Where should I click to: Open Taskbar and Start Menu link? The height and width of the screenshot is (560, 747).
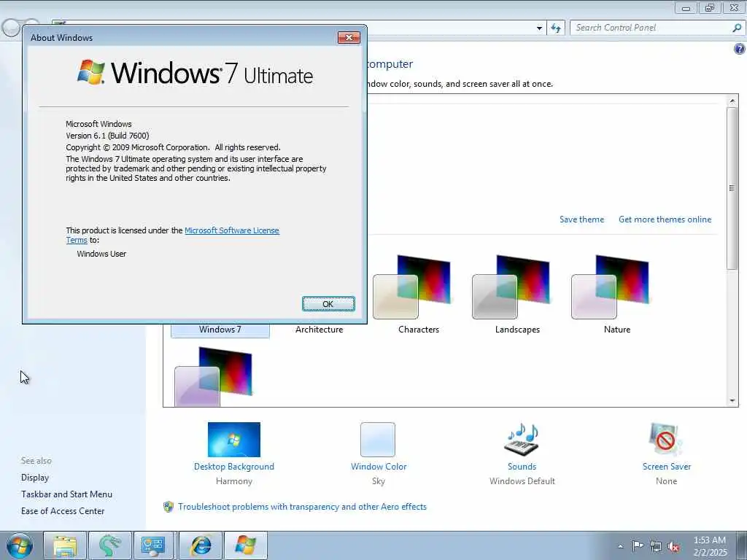(66, 494)
